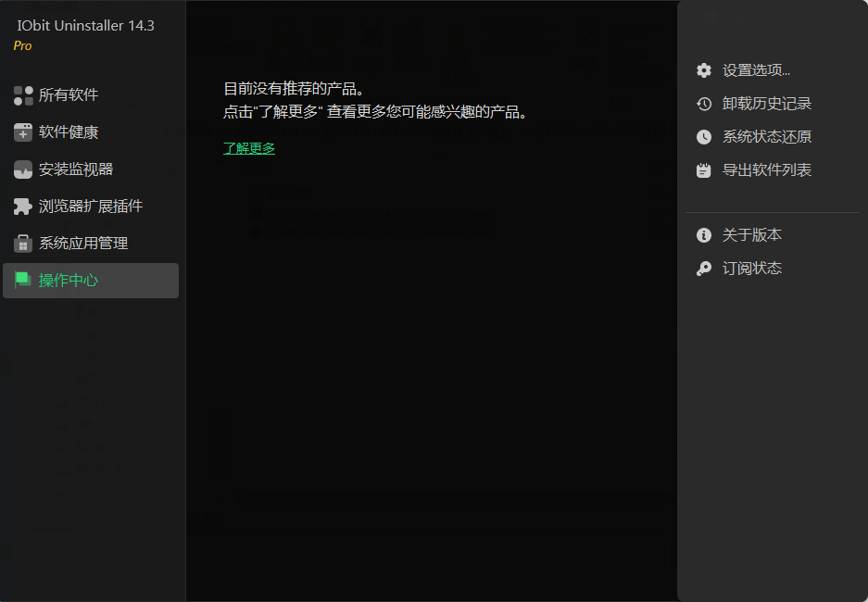Click the yellow Pro label
868x602 pixels.
click(x=23, y=46)
